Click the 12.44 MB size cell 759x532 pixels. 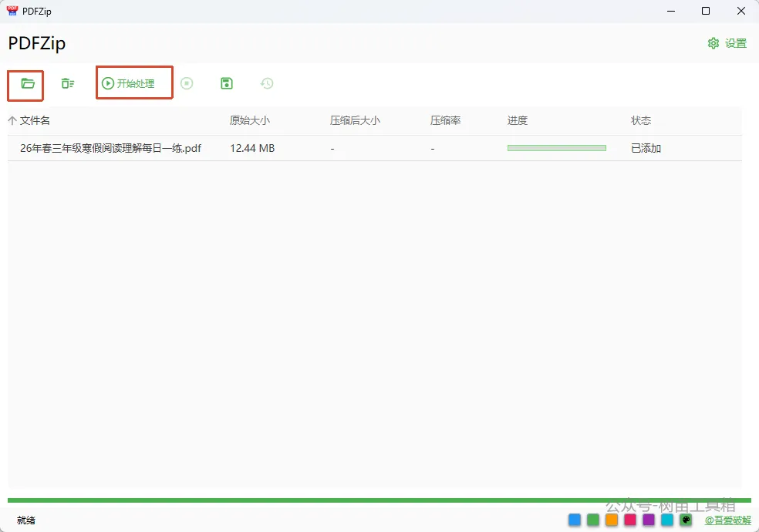[252, 148]
